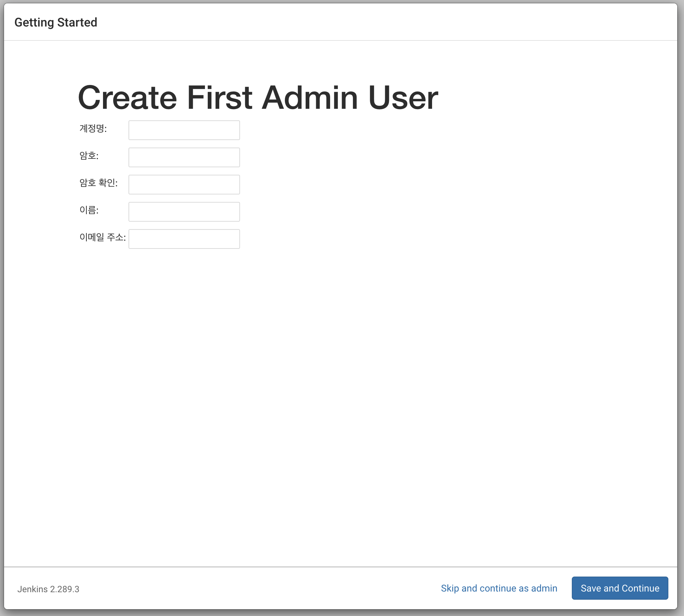The width and height of the screenshot is (684, 616).
Task: Focus the 암호 password input field
Action: [x=184, y=157]
